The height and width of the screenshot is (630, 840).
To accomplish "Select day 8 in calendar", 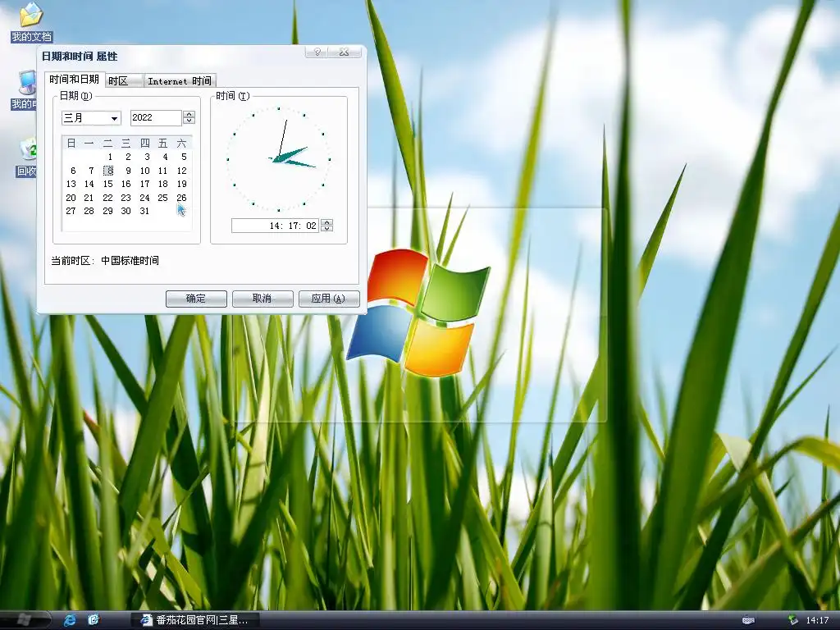I will coord(108,171).
